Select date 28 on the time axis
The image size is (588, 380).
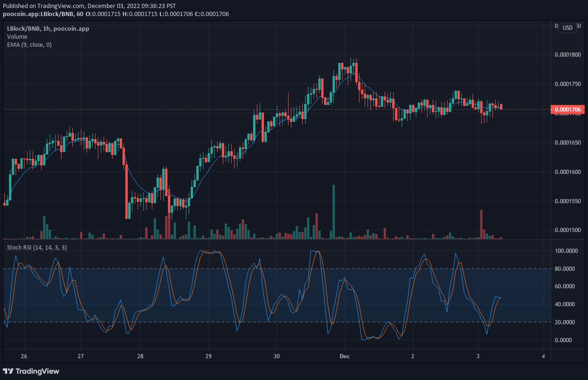[x=140, y=356]
